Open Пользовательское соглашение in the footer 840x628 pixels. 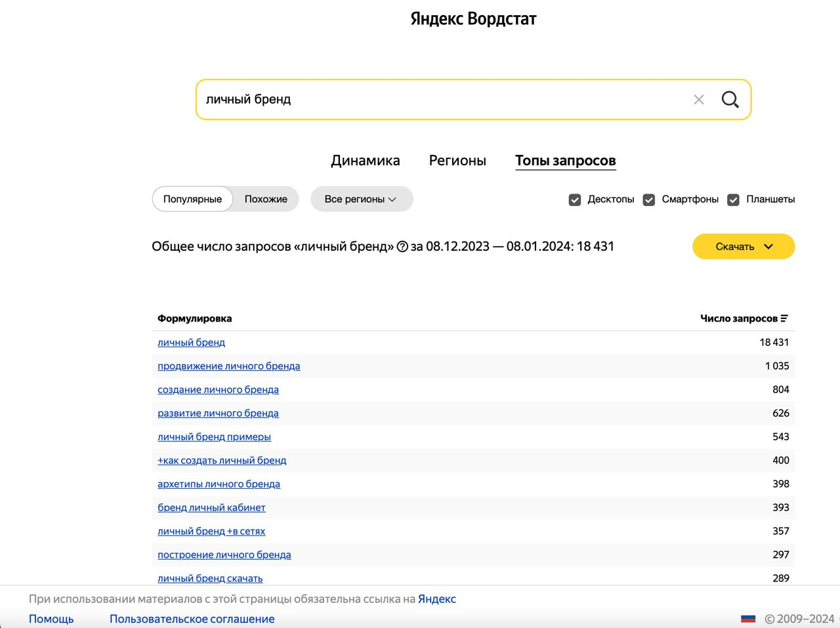pyautogui.click(x=192, y=619)
